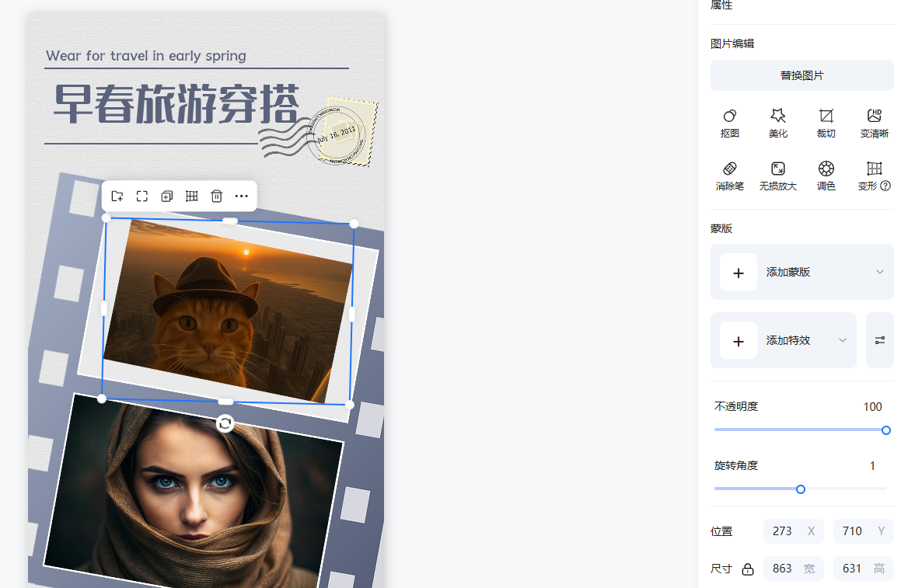Click the 位置 label
Image resolution: width=901 pixels, height=588 pixels.
click(721, 532)
